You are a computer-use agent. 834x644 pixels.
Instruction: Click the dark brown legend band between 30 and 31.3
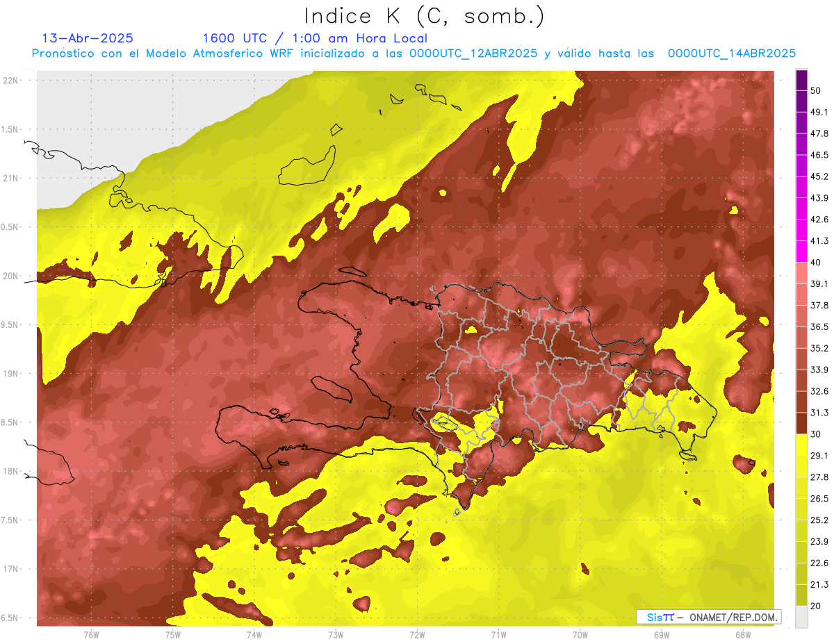point(801,423)
